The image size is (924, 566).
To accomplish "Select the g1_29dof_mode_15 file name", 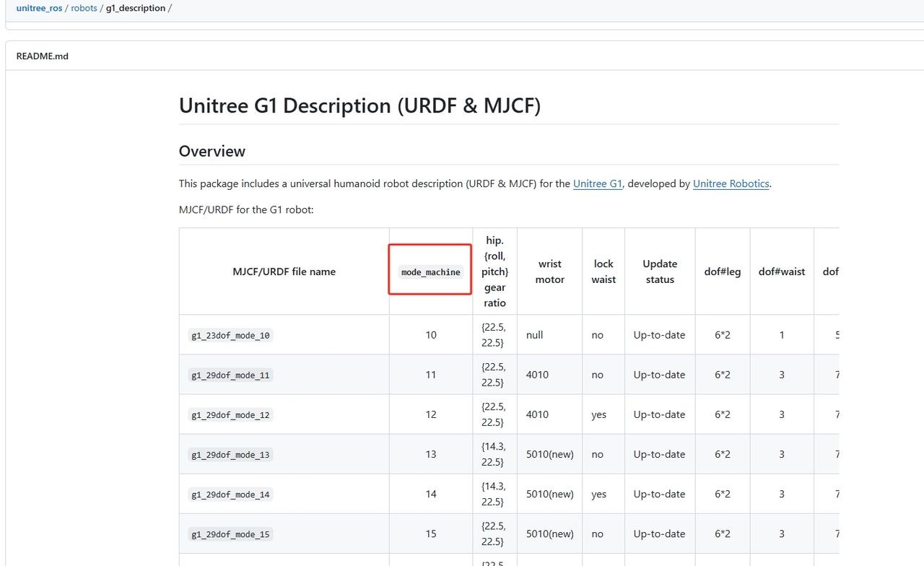I will point(231,534).
